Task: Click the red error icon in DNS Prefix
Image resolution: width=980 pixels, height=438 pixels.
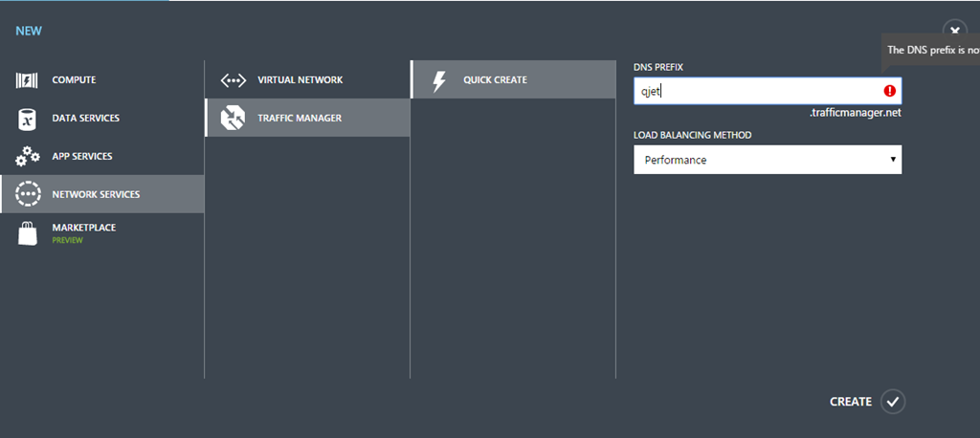Action: (x=890, y=91)
